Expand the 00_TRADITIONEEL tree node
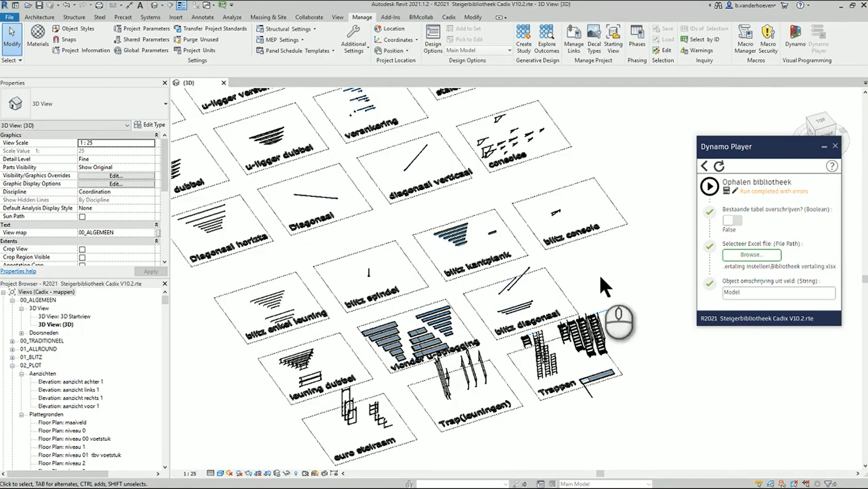 pos(13,341)
